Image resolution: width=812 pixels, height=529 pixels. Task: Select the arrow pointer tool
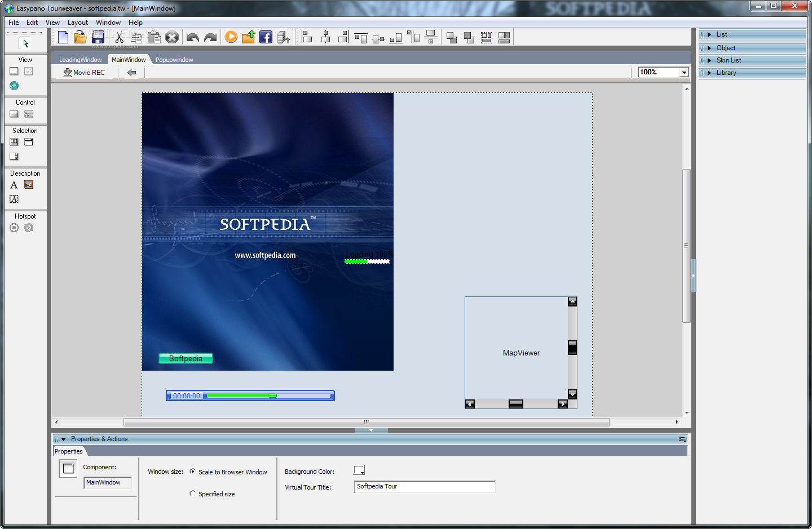click(25, 43)
